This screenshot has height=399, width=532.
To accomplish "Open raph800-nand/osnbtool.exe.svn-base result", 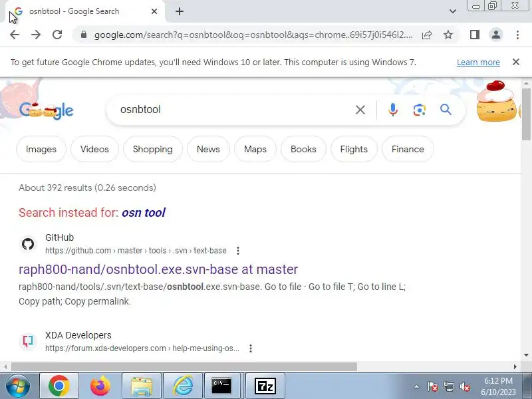I will point(158,269).
